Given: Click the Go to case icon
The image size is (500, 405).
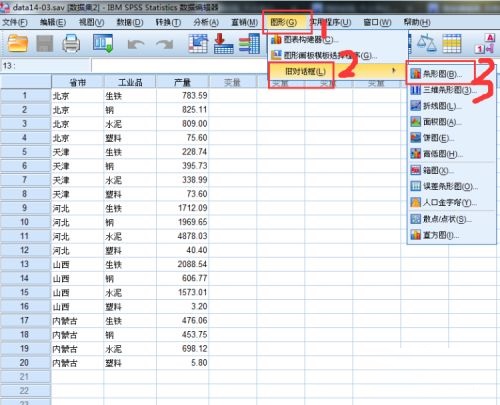Looking at the screenshot, I should tap(198, 43).
